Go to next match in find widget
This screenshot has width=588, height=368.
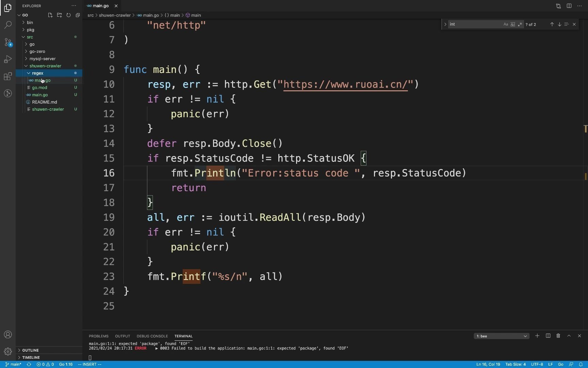(x=559, y=24)
